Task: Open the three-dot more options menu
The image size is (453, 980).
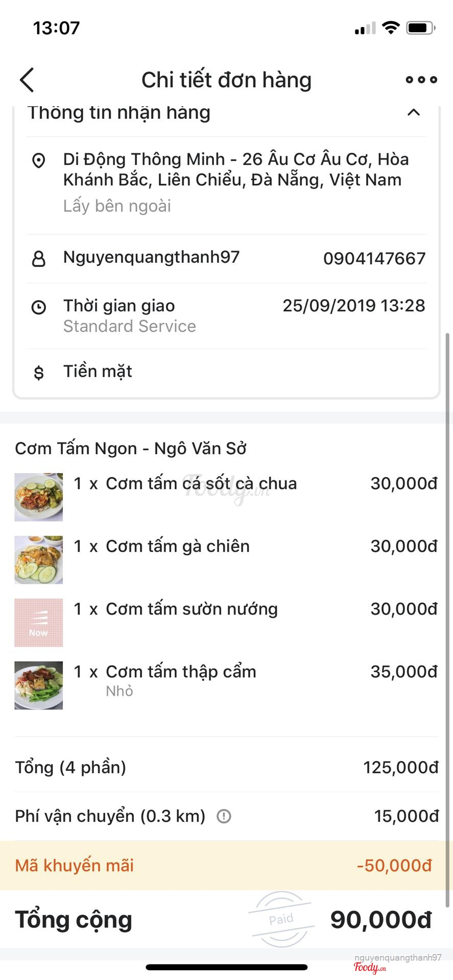Action: [421, 80]
